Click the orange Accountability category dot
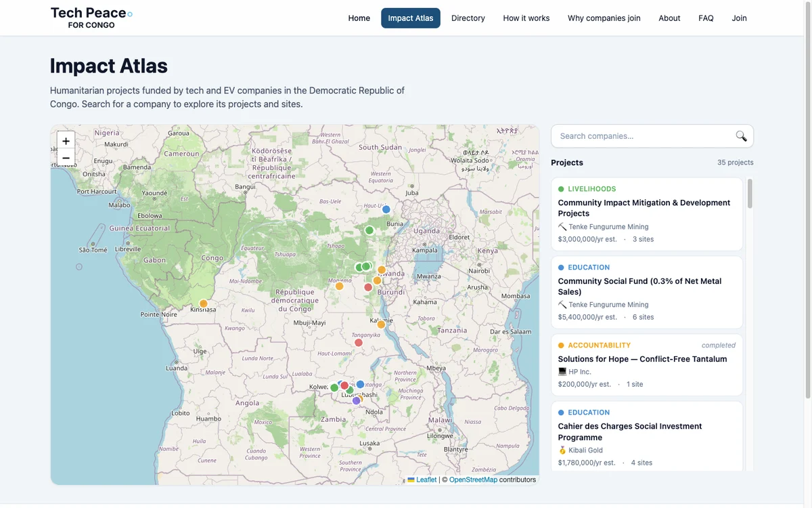The height and width of the screenshot is (508, 812). pyautogui.click(x=561, y=345)
